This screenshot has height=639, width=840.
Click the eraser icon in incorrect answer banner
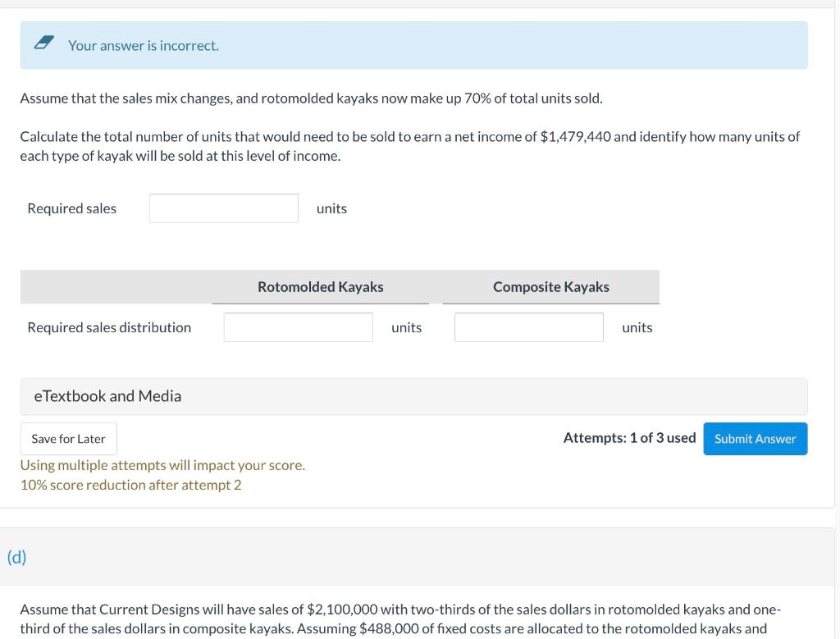click(44, 43)
